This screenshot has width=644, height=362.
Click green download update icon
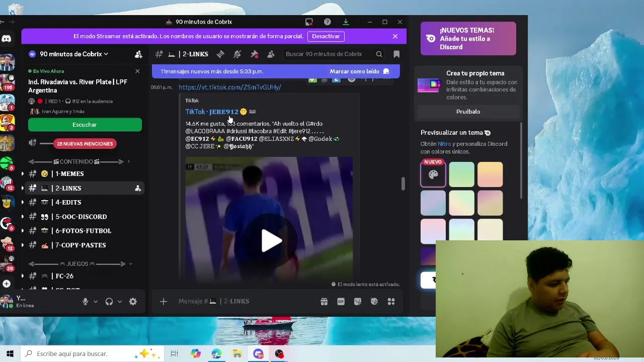[346, 22]
